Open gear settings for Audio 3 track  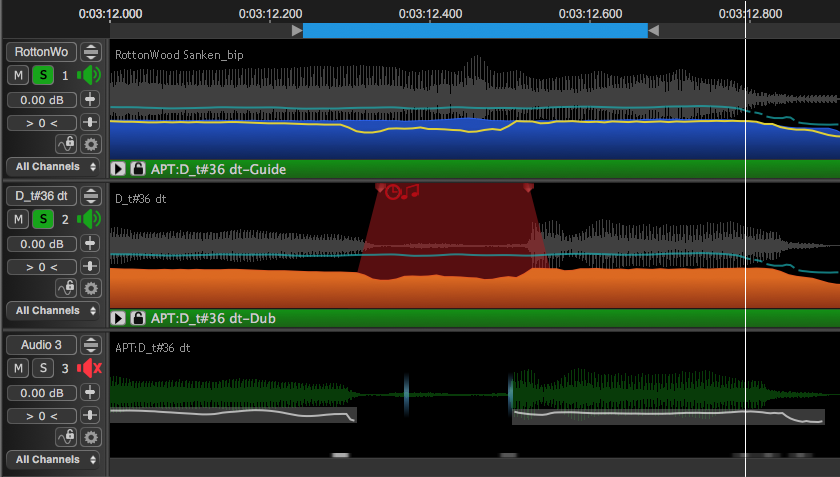(x=91, y=437)
